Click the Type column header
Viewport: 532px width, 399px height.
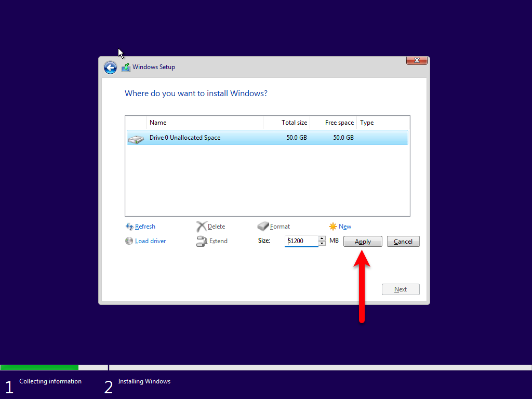[x=383, y=123]
